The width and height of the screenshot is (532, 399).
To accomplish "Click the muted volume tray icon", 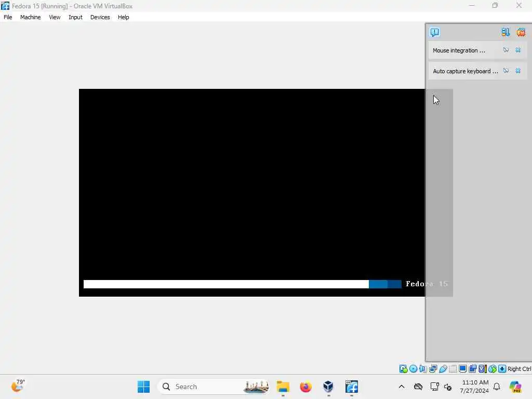I will coord(448,387).
